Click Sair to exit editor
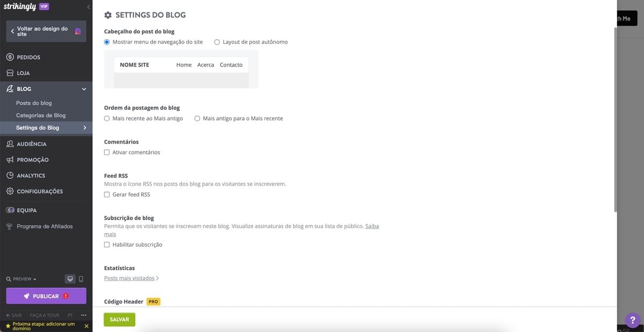The height and width of the screenshot is (332, 644). pos(13,315)
